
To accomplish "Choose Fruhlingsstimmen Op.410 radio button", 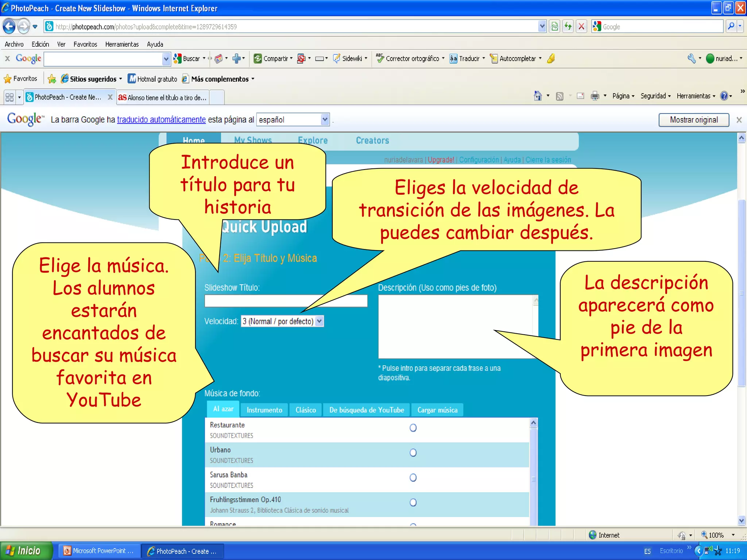I will click(x=413, y=502).
